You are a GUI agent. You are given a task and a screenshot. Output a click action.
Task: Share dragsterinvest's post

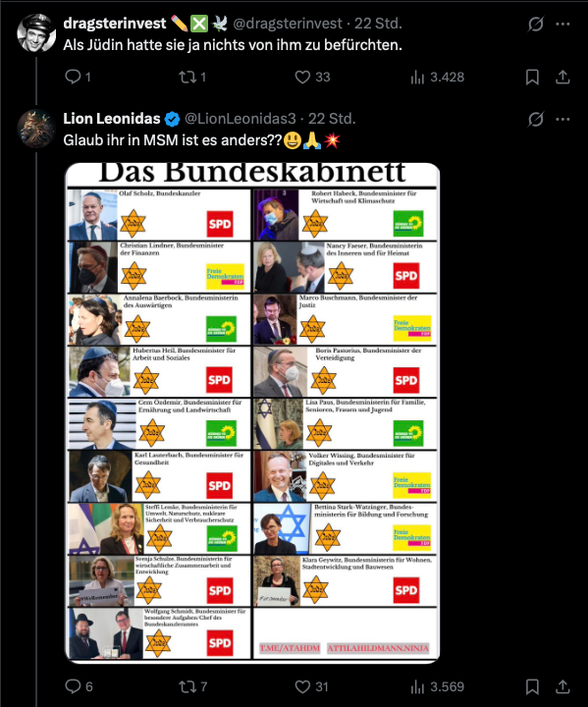[562, 78]
